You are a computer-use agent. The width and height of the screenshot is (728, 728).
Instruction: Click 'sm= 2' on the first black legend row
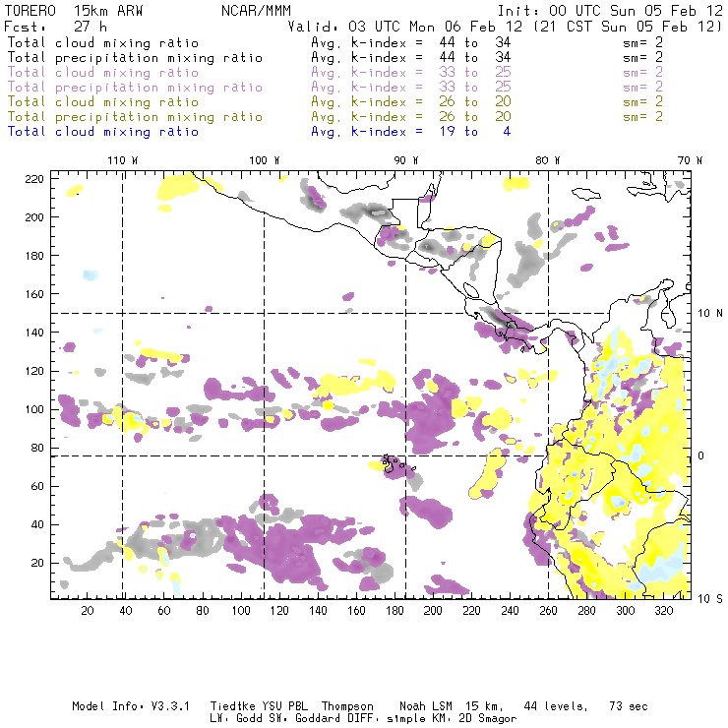click(643, 42)
